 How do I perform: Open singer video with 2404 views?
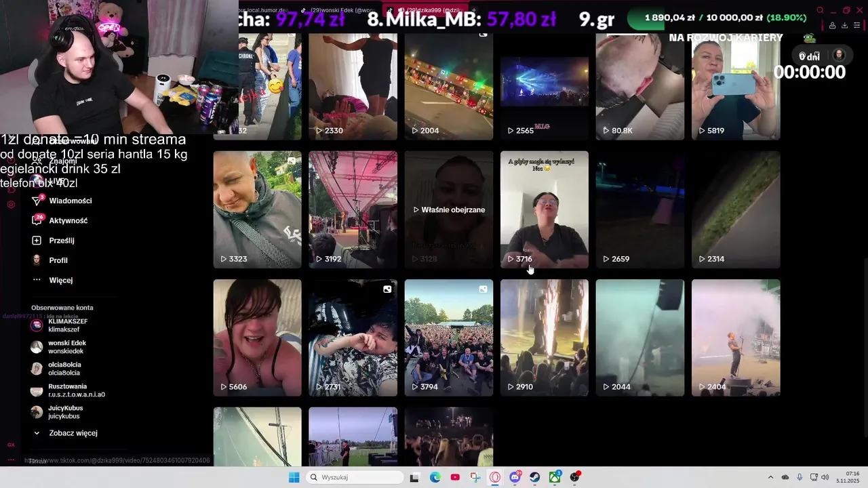735,338
